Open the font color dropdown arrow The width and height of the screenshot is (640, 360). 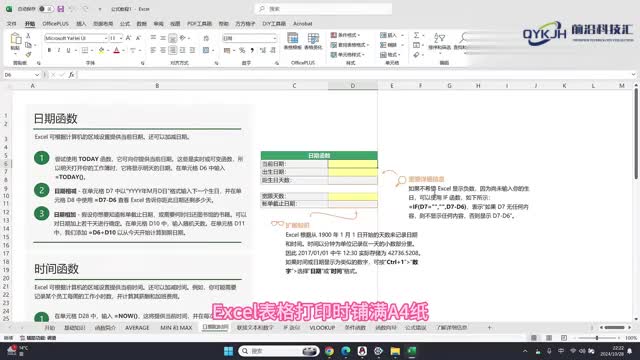[x=123, y=50]
